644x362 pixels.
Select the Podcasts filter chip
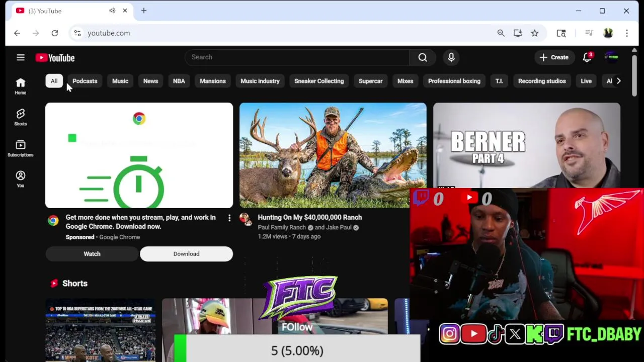[85, 81]
